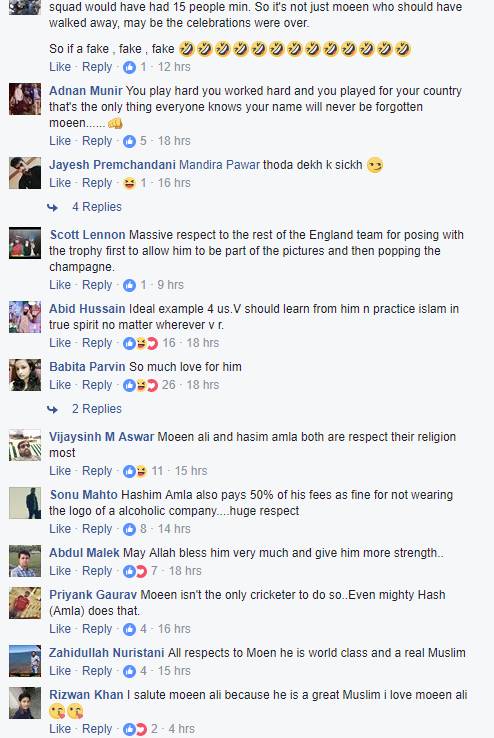Click haha reaction icon on Jayesh Premchandani's comment
This screenshot has width=494, height=738.
(129, 183)
